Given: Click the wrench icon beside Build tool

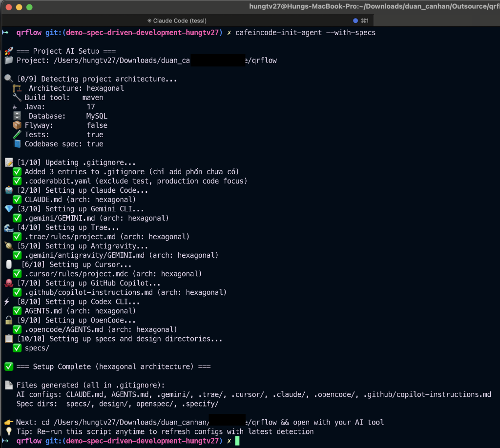Looking at the screenshot, I should point(17,98).
